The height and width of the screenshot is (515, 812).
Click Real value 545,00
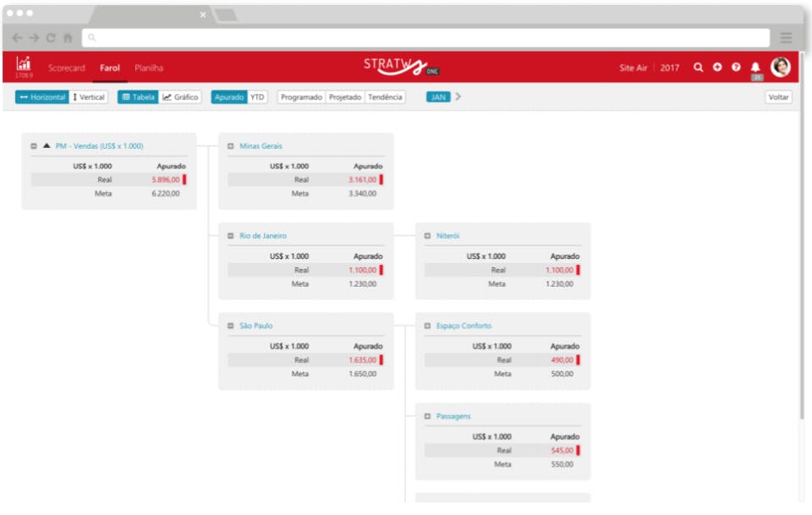click(x=562, y=450)
